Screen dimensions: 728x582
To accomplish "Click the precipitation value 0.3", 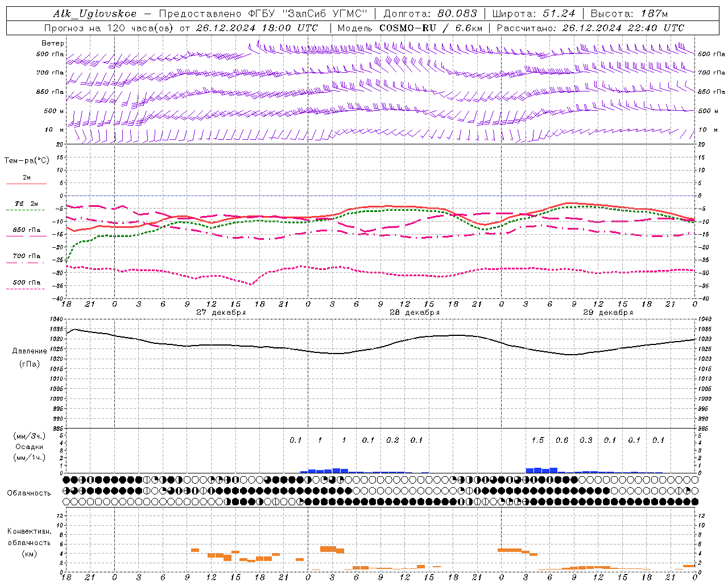I will tap(586, 440).
